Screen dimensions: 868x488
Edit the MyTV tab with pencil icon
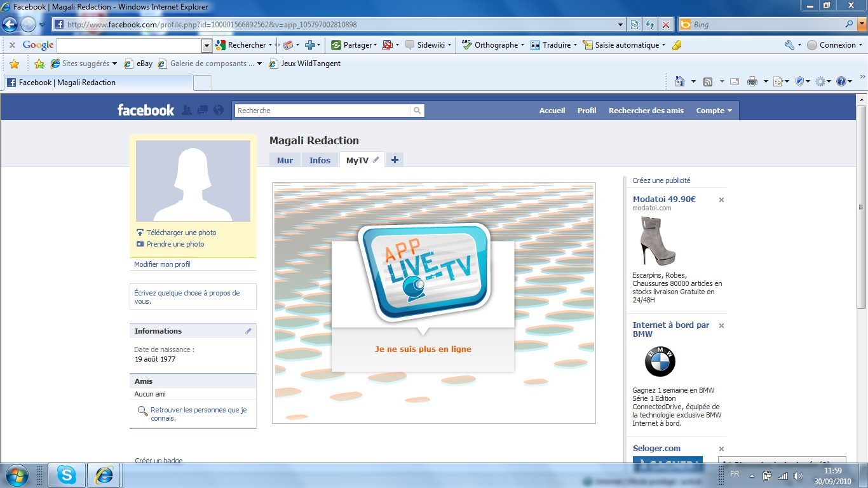click(376, 160)
